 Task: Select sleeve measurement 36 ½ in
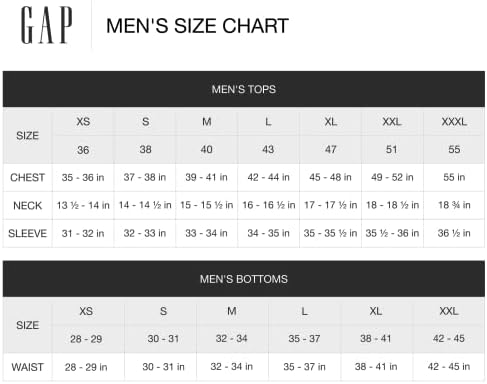[x=454, y=233]
